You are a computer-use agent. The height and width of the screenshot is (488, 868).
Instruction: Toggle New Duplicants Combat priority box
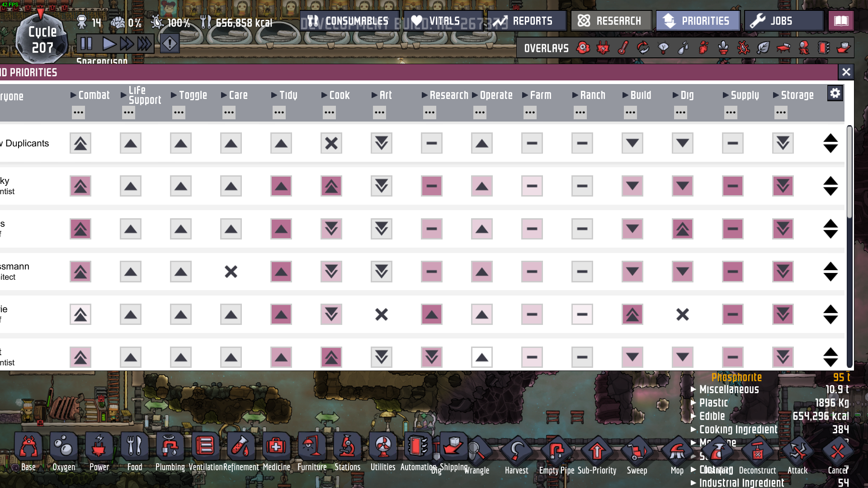point(80,143)
